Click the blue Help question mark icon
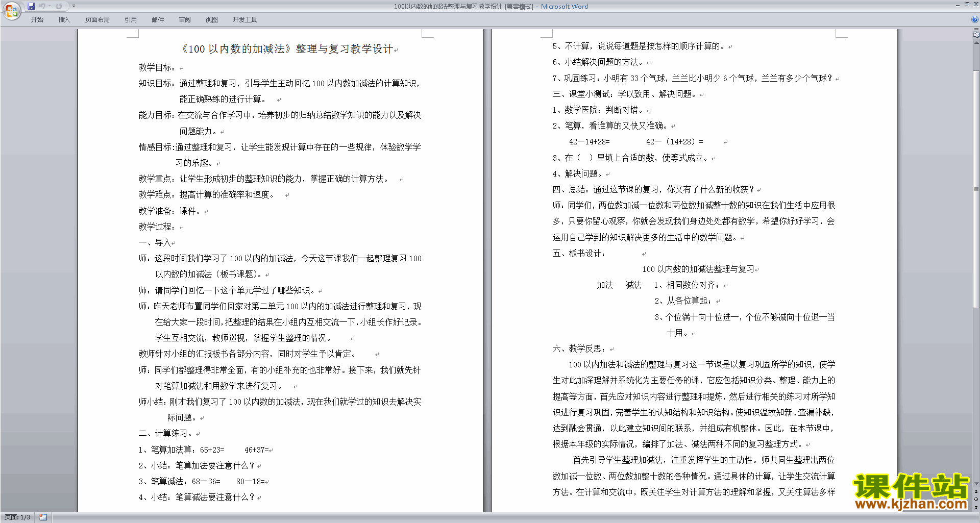Viewport: 980px width, 523px height. point(975,19)
